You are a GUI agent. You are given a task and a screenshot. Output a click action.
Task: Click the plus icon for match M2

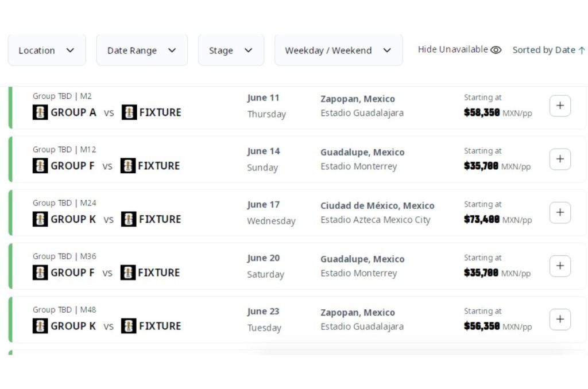pos(560,106)
